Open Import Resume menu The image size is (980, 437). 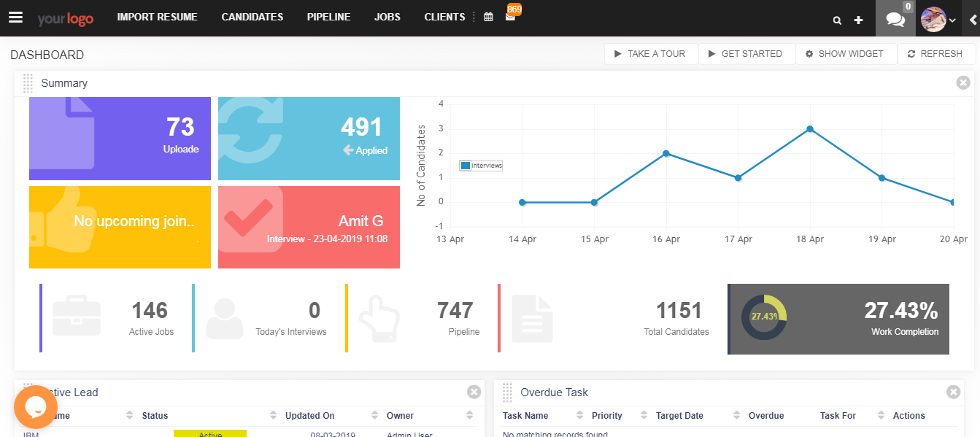157,18
